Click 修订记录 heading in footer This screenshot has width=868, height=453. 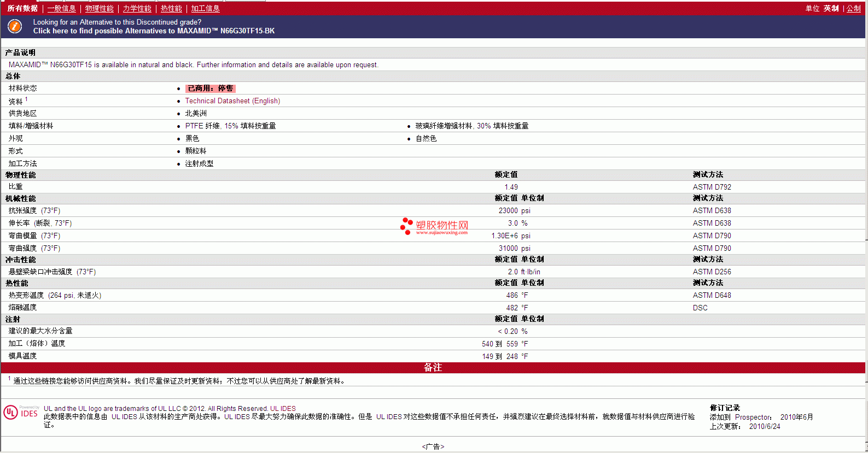tap(725, 408)
